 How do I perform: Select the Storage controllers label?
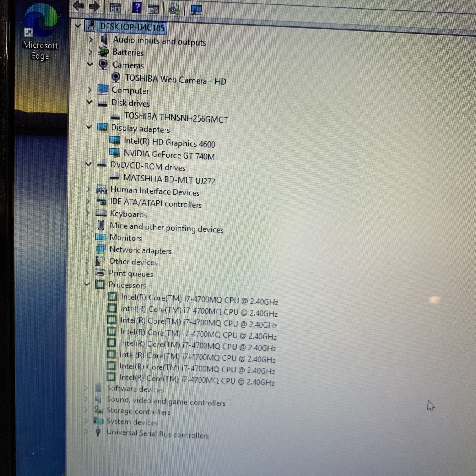click(138, 411)
